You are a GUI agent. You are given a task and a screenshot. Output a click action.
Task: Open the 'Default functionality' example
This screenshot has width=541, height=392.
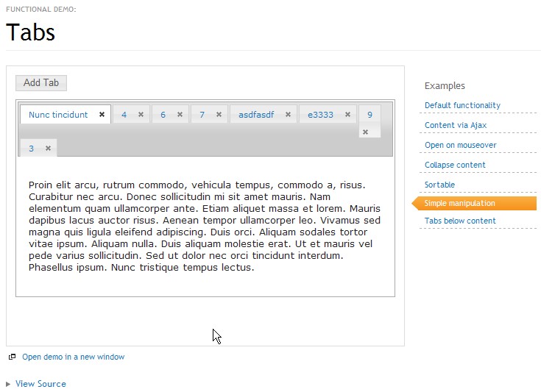point(462,105)
